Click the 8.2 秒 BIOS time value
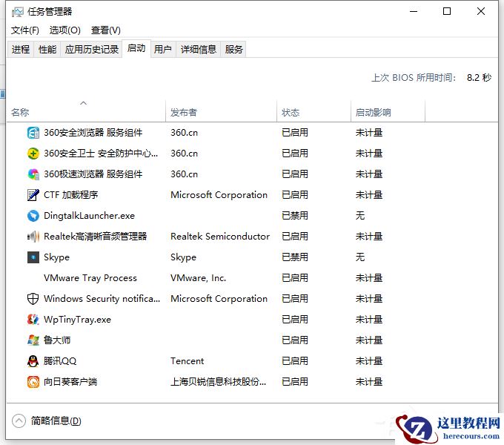 [479, 77]
